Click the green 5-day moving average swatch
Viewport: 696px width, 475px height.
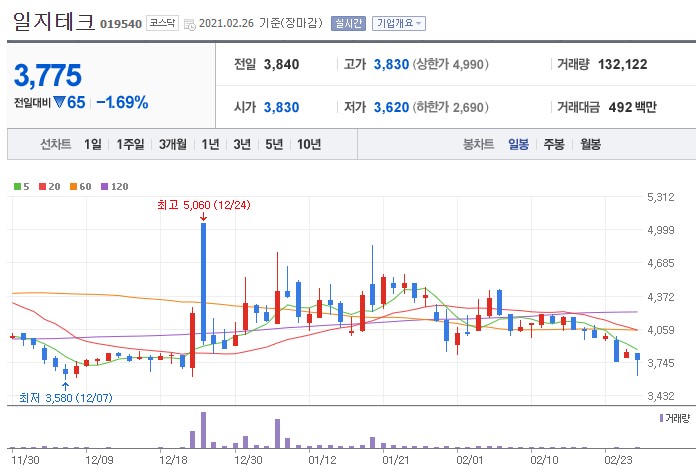(x=17, y=187)
